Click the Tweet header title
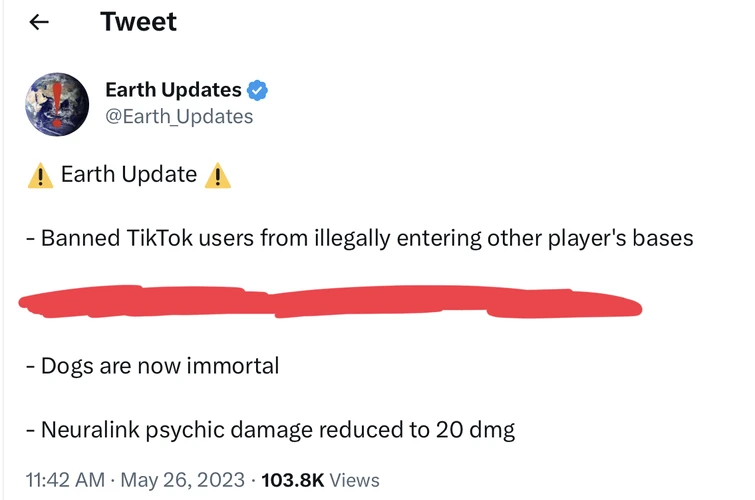The width and height of the screenshot is (755, 500). point(138,22)
